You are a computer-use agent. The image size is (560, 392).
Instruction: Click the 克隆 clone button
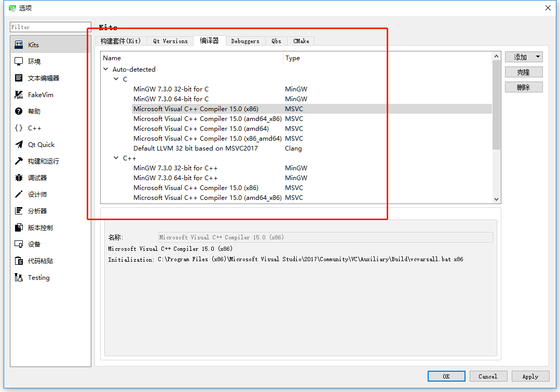(523, 72)
